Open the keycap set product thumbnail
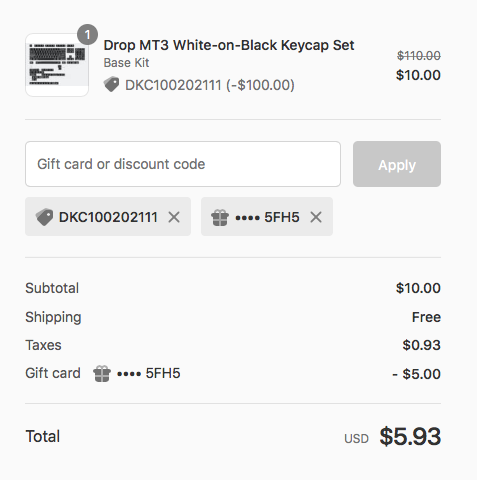The image size is (477, 480). 57,65
